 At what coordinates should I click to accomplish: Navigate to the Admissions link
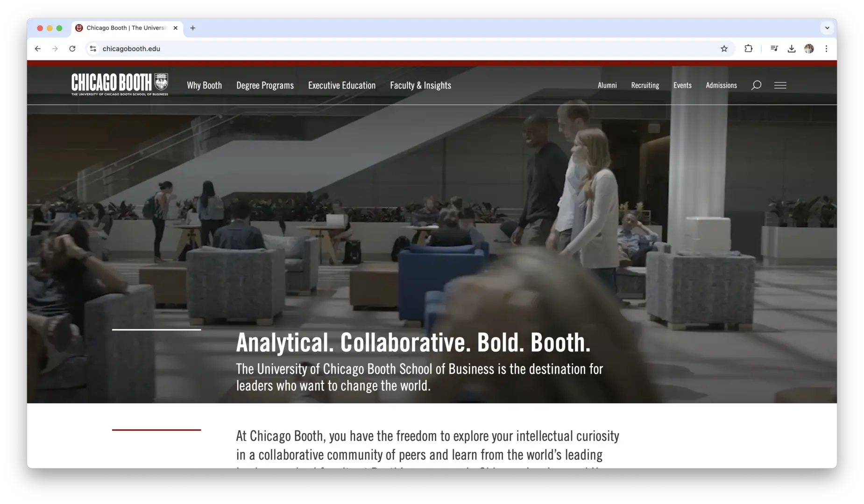721,85
